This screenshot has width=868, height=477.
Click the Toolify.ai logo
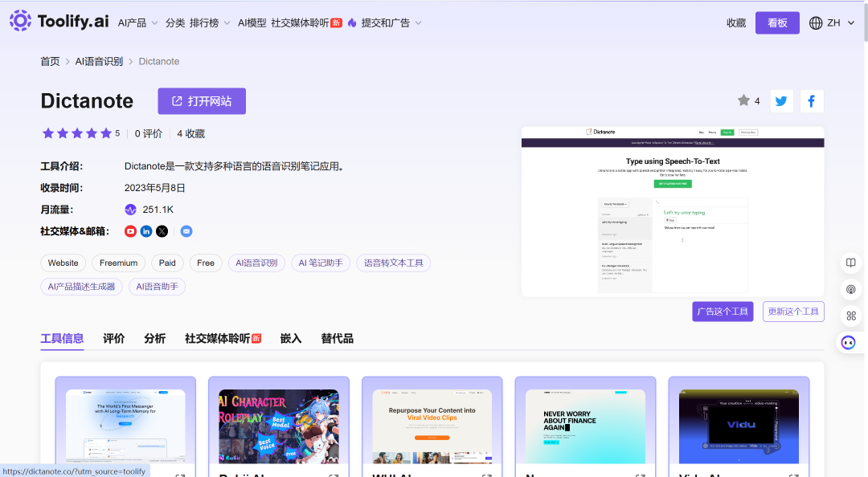(x=59, y=21)
